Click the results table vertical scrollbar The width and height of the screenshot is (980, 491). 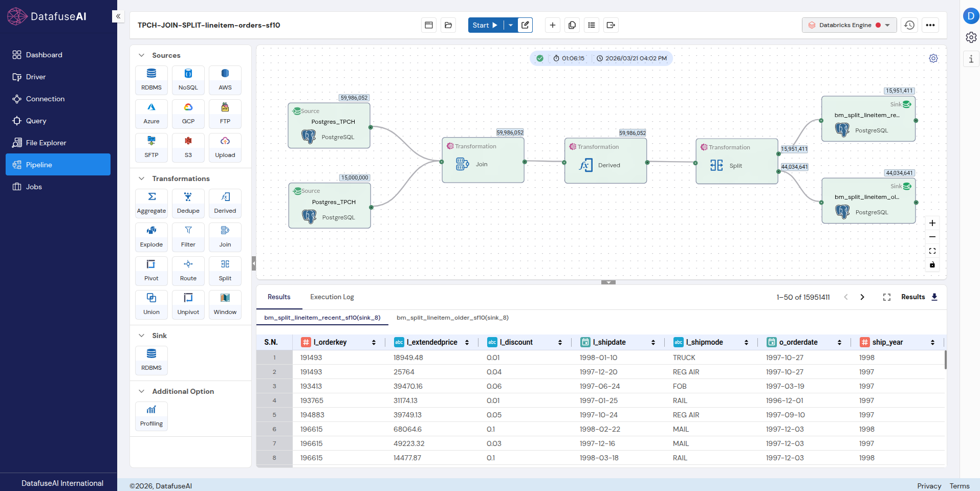[x=945, y=360]
